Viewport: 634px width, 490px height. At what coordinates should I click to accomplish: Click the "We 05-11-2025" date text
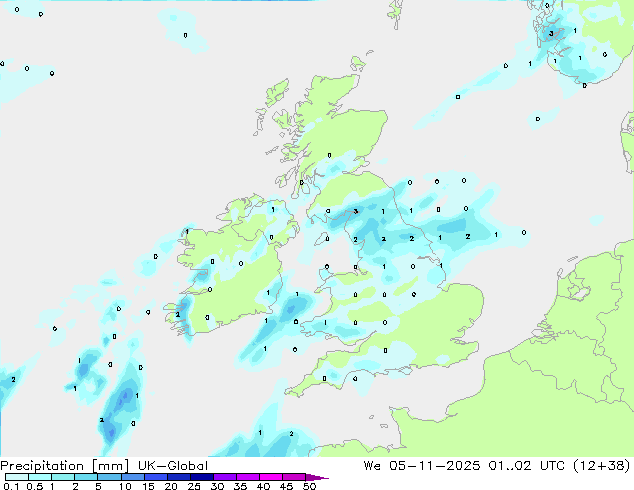422,466
